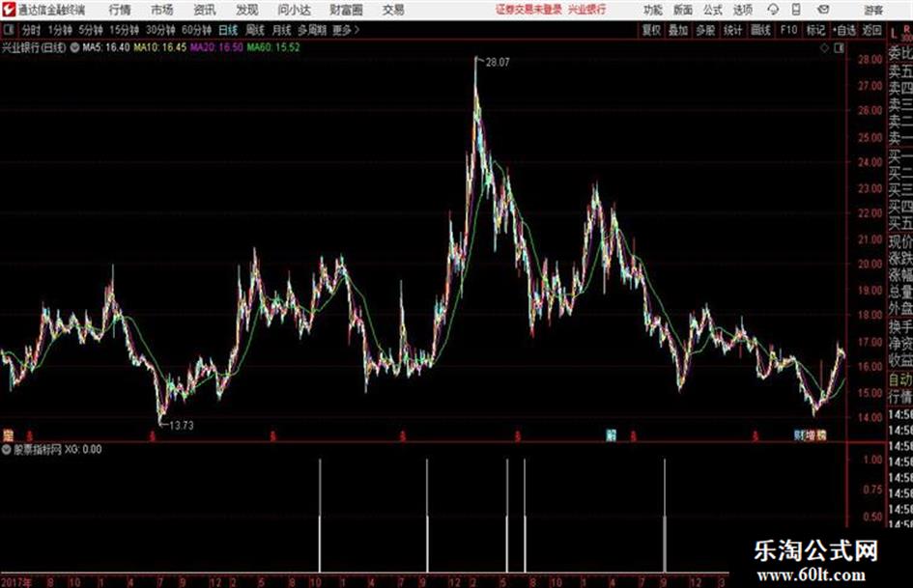Open F10 company info

tap(788, 30)
